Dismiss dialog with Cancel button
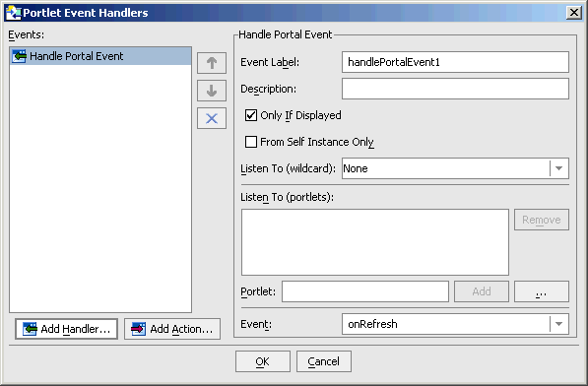 [324, 361]
